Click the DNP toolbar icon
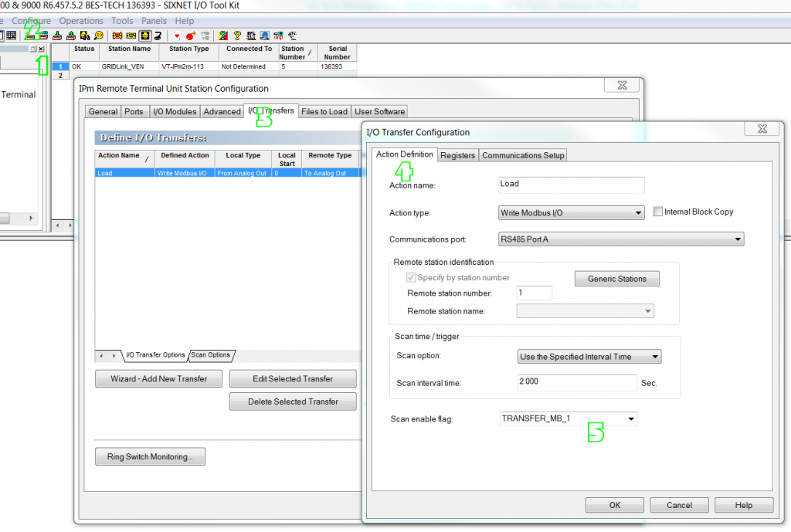Screen dimensions: 791x532 coord(278,36)
